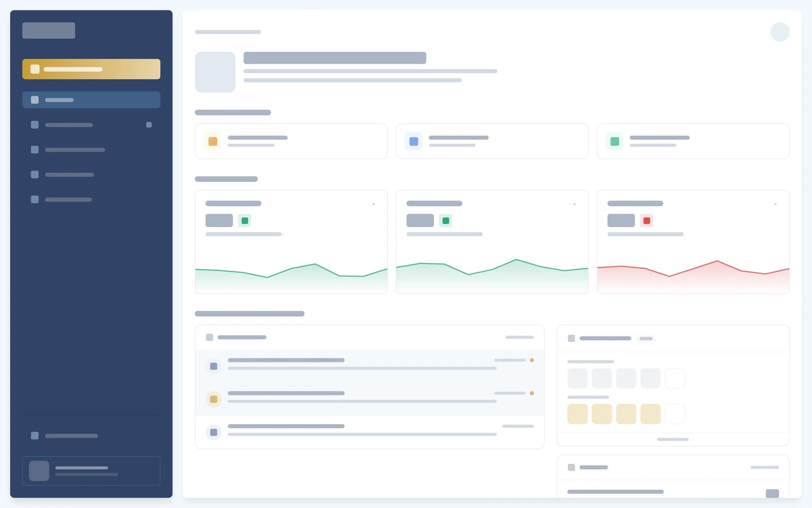The height and width of the screenshot is (508, 812).
Task: Click the footer link beneath the gold swatches
Action: pyautogui.click(x=673, y=439)
